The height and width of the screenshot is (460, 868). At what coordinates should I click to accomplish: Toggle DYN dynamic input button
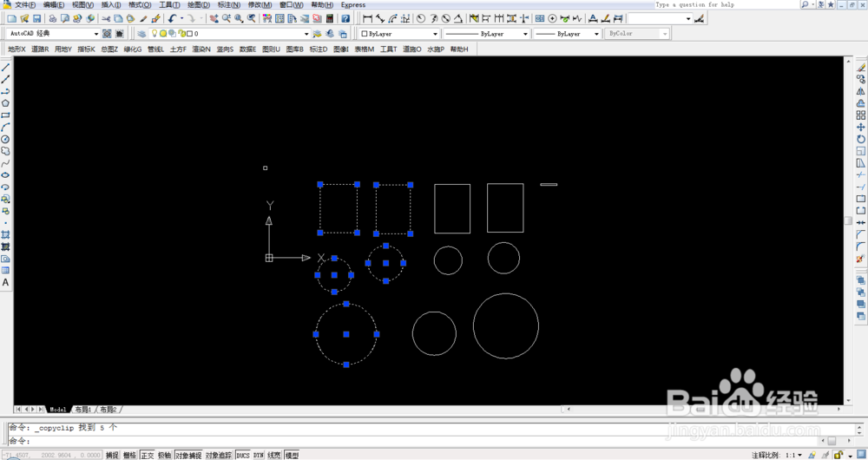259,455
